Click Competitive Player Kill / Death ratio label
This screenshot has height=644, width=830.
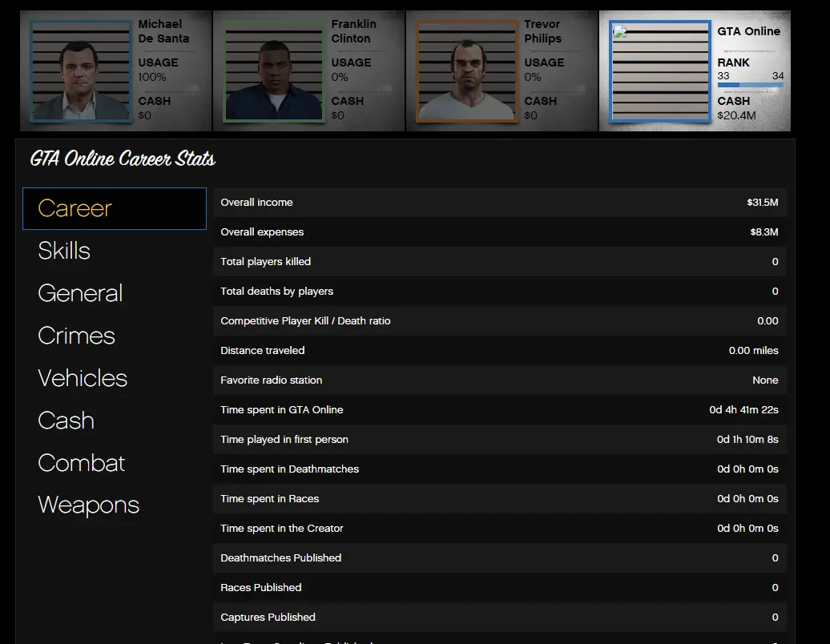305,320
